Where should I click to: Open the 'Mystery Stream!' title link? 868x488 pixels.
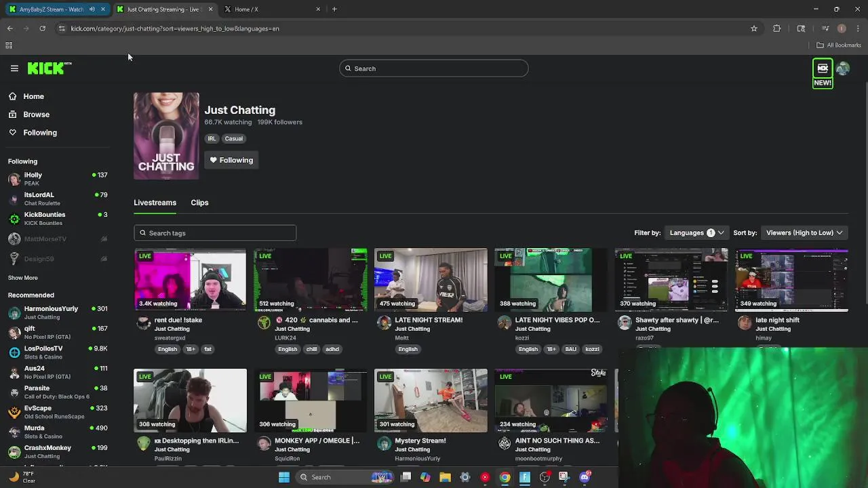[420, 441]
